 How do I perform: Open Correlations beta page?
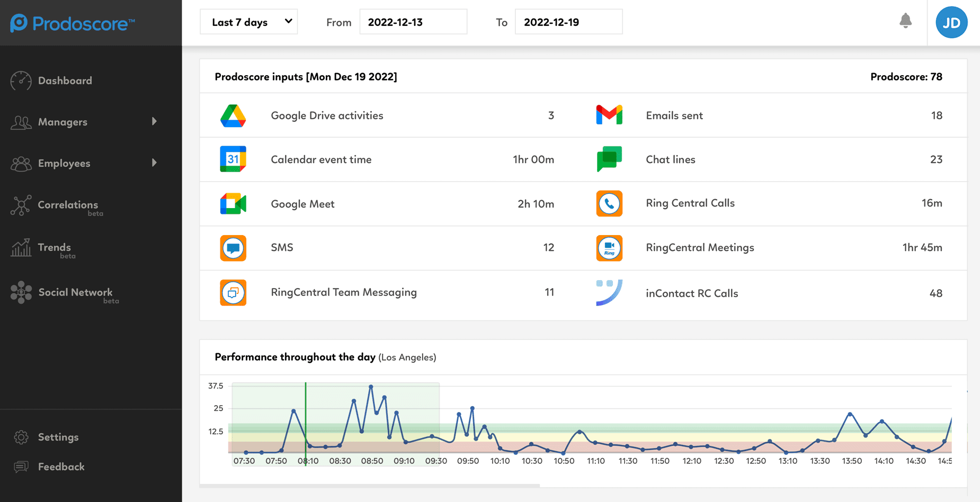68,205
